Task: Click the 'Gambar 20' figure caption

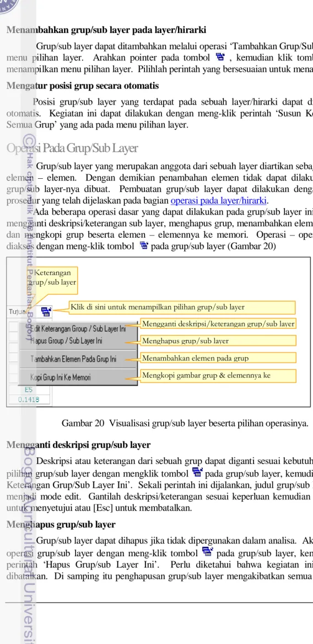Action: [185, 423]
